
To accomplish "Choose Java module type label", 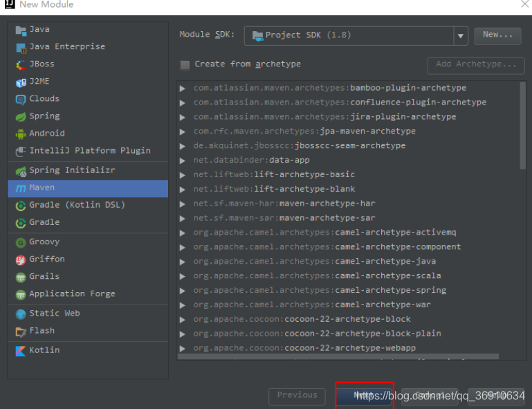I will coord(39,30).
